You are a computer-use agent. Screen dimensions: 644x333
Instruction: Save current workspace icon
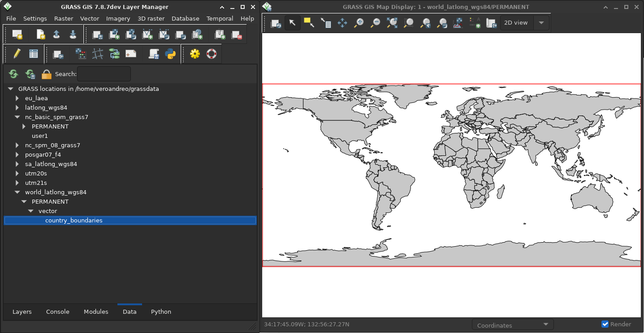(x=73, y=34)
